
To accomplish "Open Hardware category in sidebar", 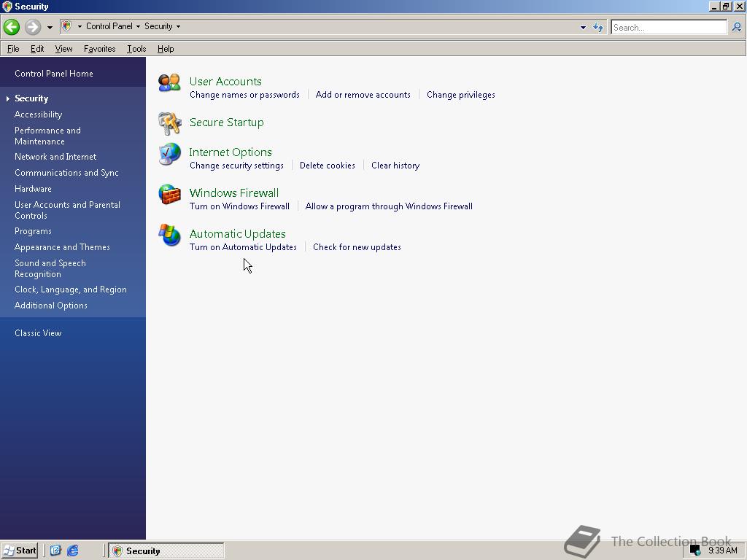I will [x=33, y=189].
